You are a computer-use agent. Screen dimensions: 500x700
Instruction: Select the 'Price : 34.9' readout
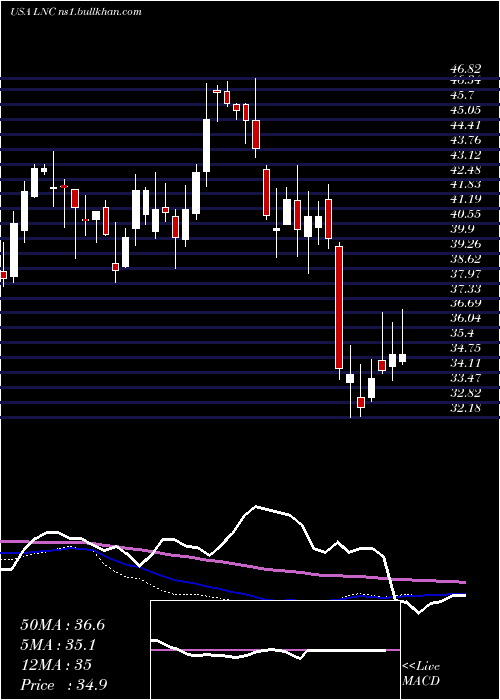tap(63, 685)
